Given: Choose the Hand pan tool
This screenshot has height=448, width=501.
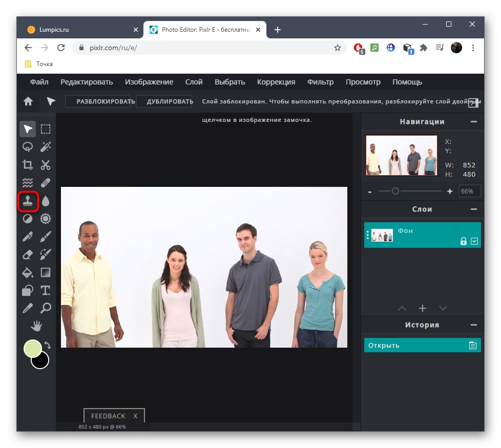Looking at the screenshot, I should click(x=36, y=326).
